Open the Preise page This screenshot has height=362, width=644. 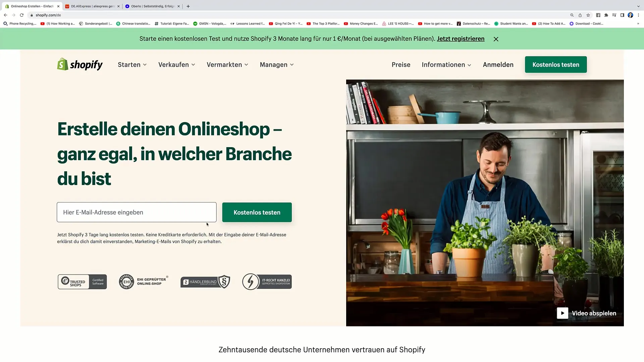[x=401, y=65]
